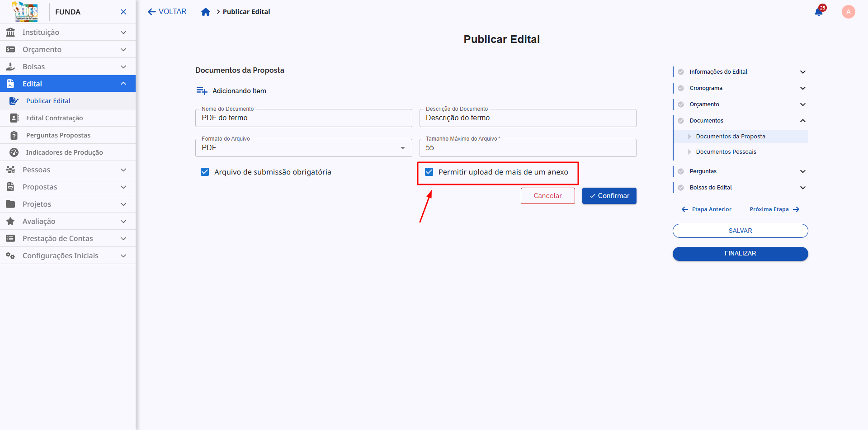This screenshot has width=868, height=430.
Task: Click the Confirmar button
Action: (x=609, y=195)
